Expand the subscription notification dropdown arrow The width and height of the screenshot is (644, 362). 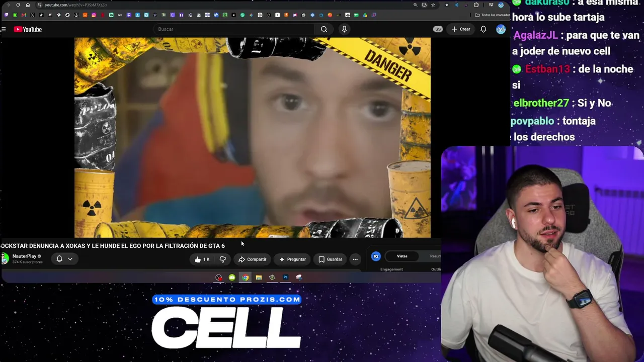70,259
